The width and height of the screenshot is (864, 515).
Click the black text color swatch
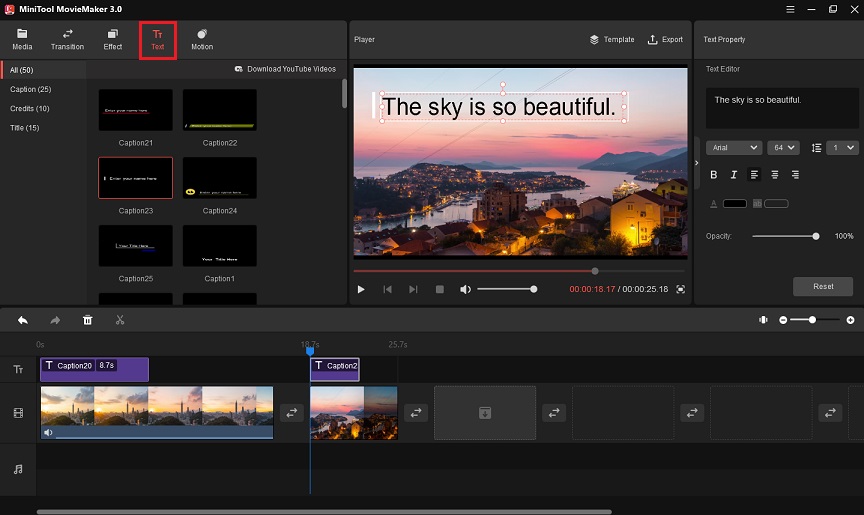click(735, 204)
